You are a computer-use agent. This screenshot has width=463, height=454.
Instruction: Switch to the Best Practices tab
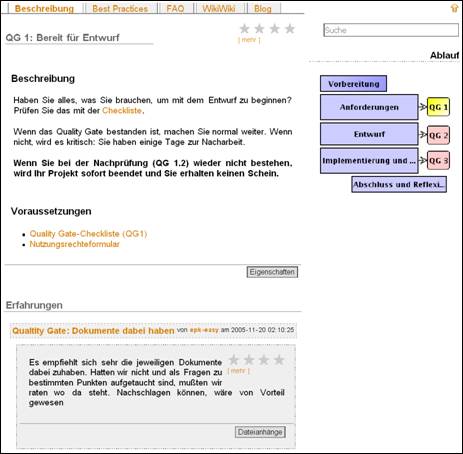coord(120,9)
